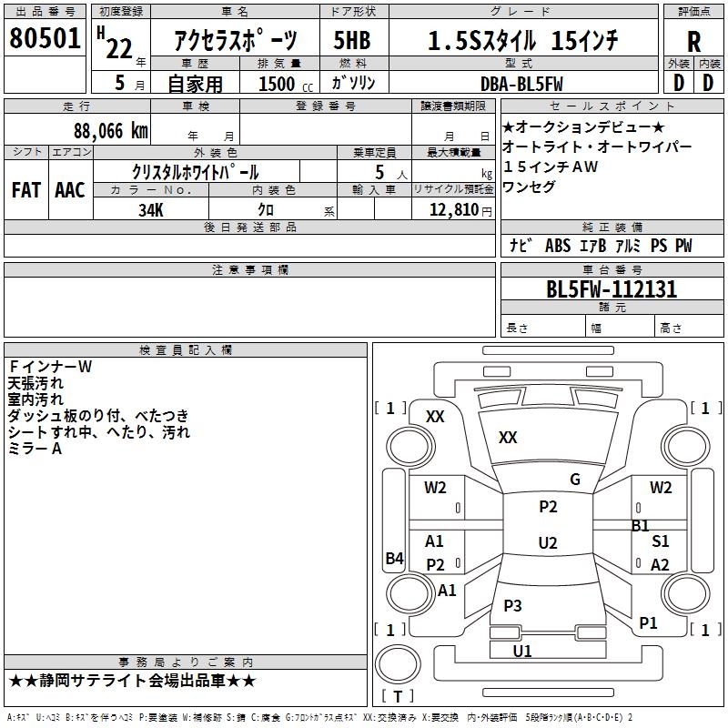Click the P3 paint marker
The width and height of the screenshot is (728, 728).
point(512,606)
